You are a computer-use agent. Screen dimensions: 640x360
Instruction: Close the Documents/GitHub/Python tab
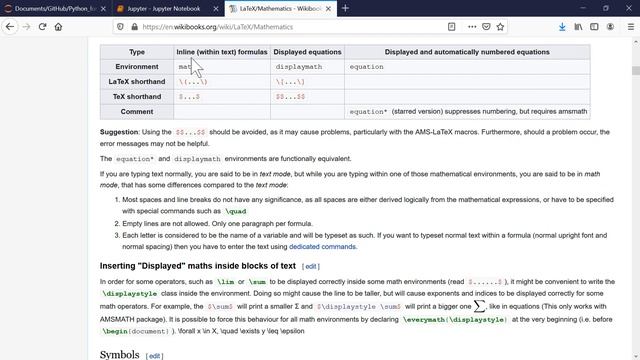pos(103,9)
